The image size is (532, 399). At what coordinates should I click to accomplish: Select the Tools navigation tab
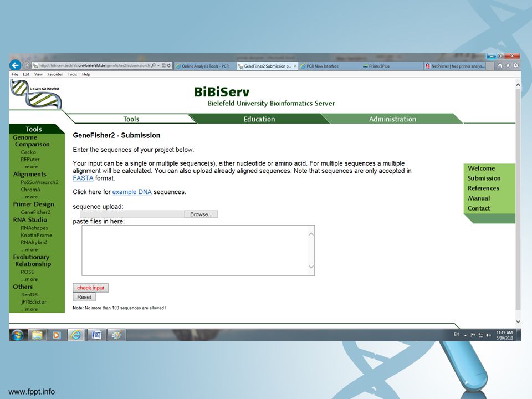[131, 119]
